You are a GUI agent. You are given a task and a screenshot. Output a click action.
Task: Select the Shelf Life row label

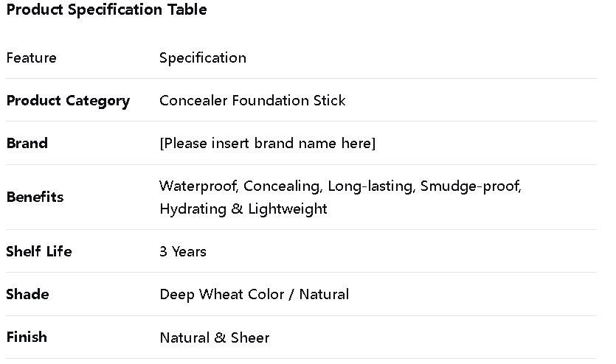click(39, 251)
